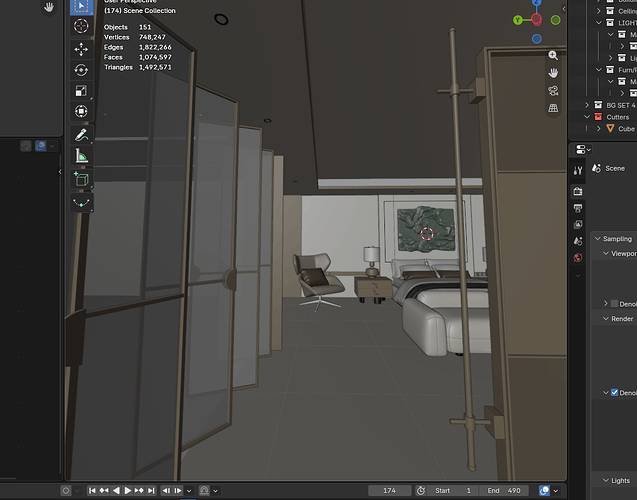This screenshot has height=500, width=637.
Task: Enable the Denoise checkbox under Render
Action: click(x=614, y=392)
